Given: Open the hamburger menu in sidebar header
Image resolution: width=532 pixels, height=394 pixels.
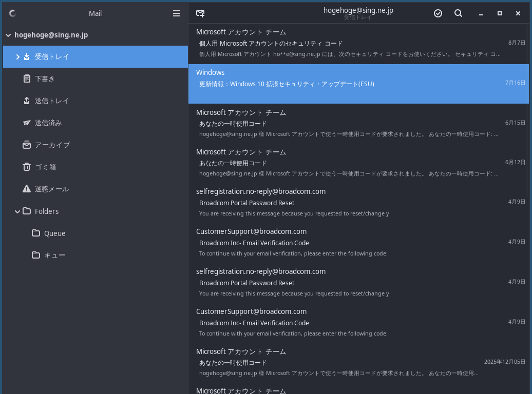Looking at the screenshot, I should (177, 13).
